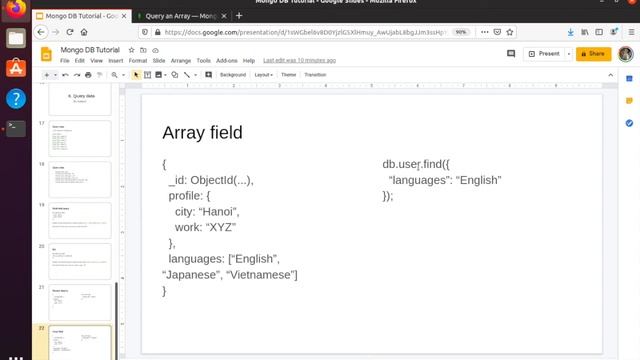Expand the insert image dropdown arrow
640x360 pixels.
point(165,75)
